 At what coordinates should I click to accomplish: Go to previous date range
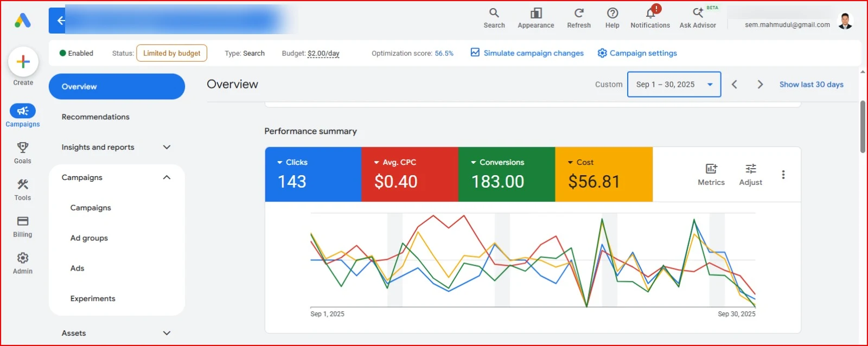tap(735, 85)
